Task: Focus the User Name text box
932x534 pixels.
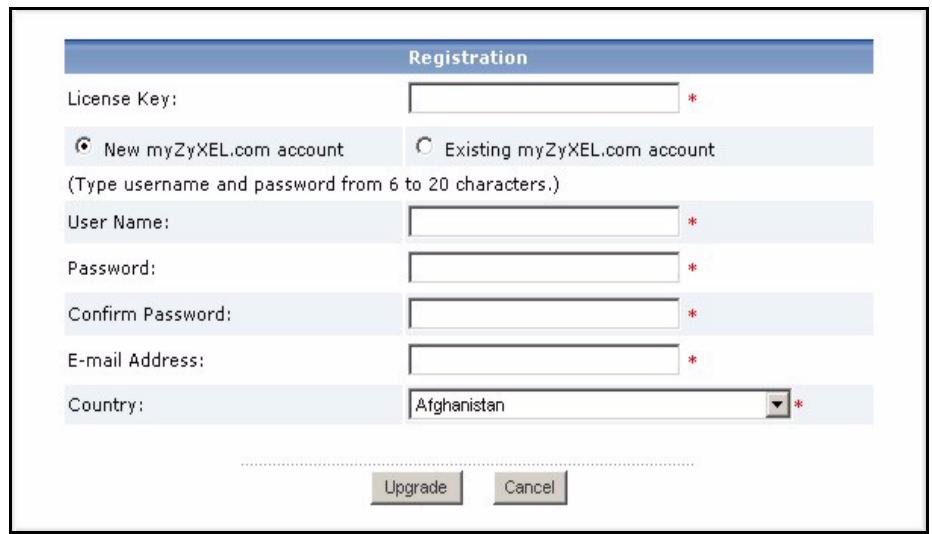Action: pyautogui.click(x=544, y=222)
